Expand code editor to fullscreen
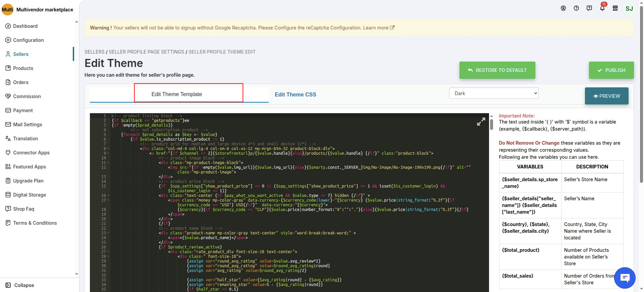Viewport: 644px width, 292px height. click(481, 122)
